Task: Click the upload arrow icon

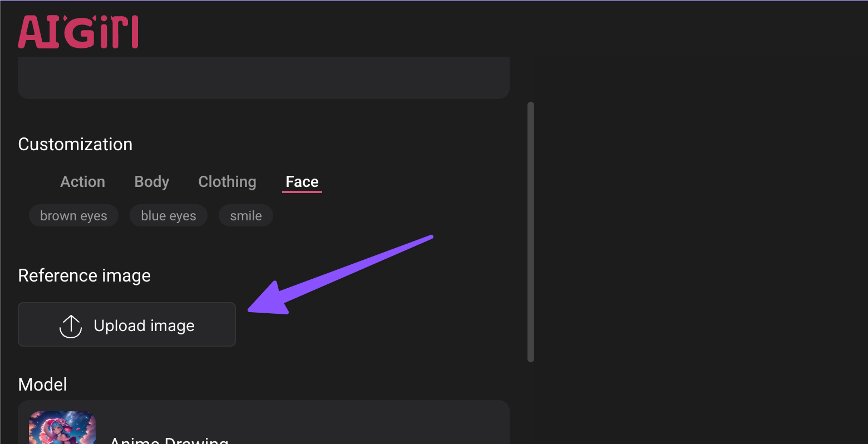Action: pyautogui.click(x=71, y=326)
